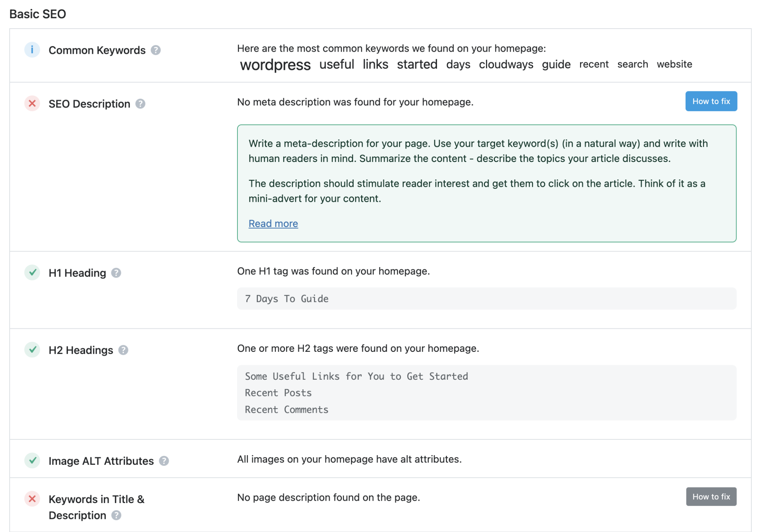Open the Read more link
This screenshot has height=532, width=761.
click(273, 224)
